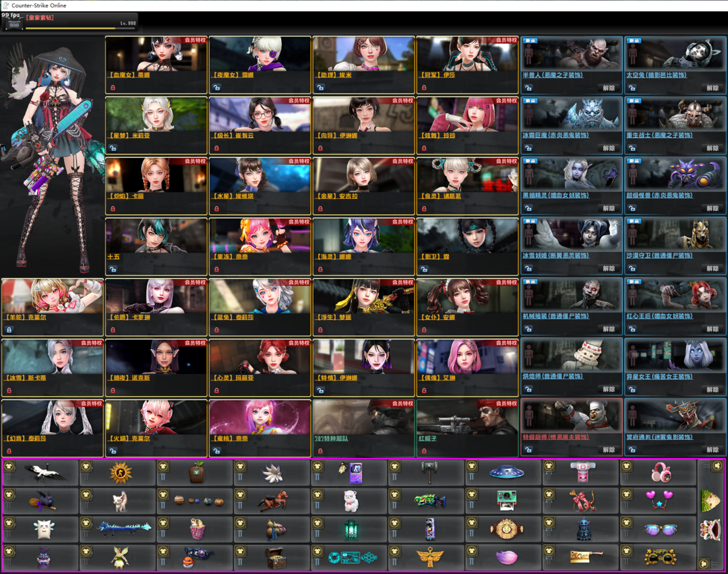728x574 pixels.
Task: Click the treasure chest accessory item
Action: [274, 558]
